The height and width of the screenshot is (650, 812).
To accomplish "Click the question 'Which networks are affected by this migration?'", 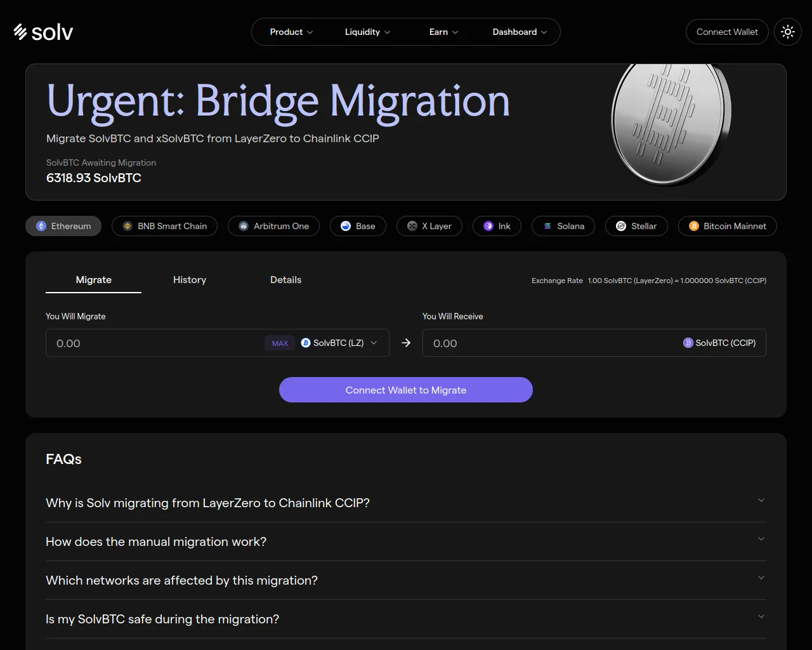I will click(x=181, y=580).
